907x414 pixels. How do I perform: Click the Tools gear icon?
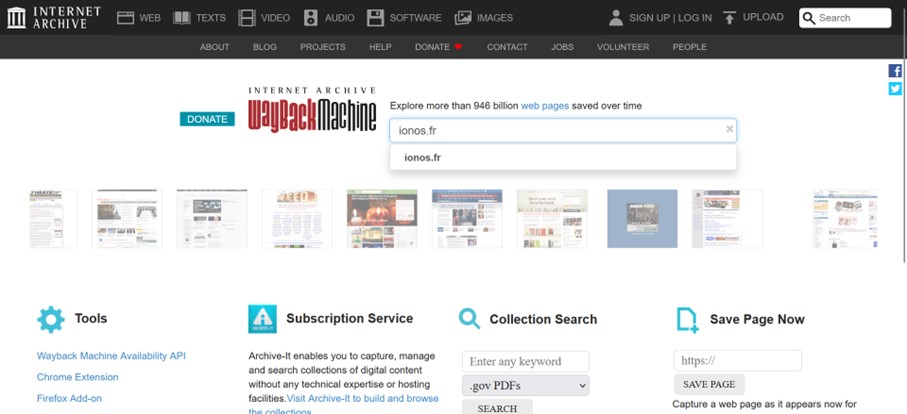[50, 319]
